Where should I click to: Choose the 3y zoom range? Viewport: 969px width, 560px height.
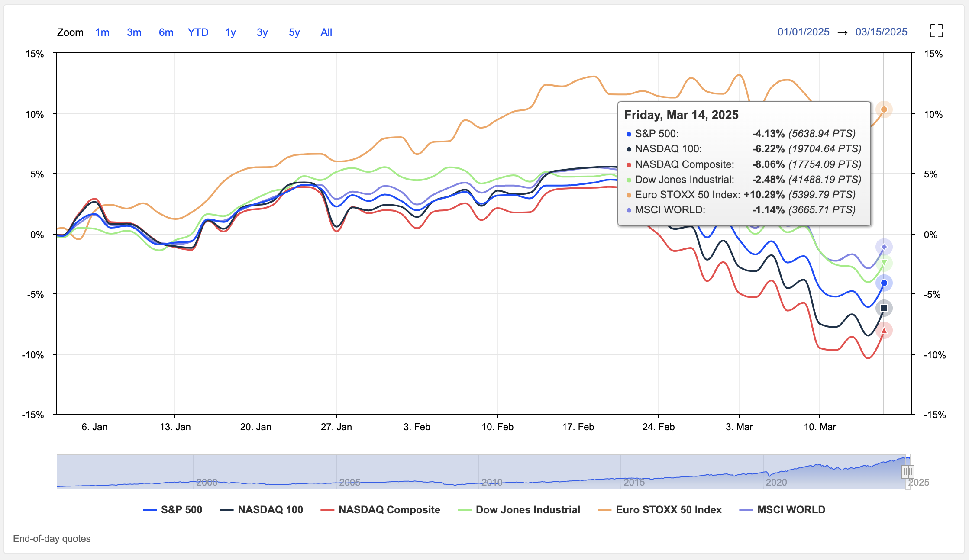(x=262, y=32)
